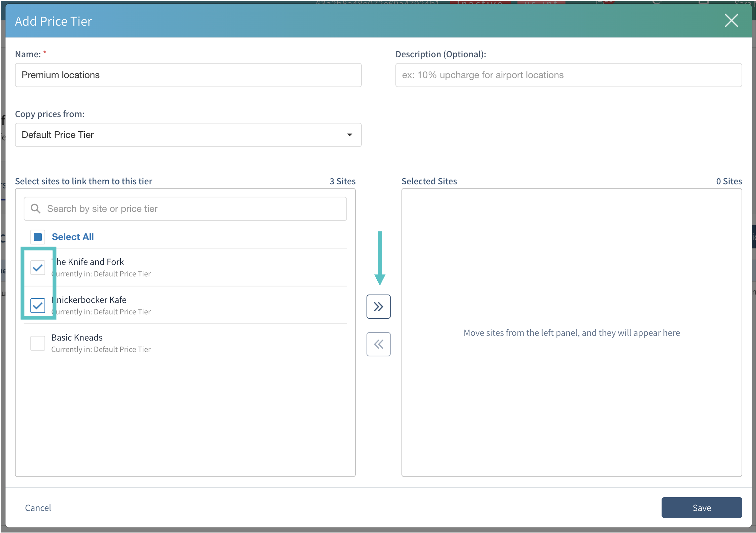Click the move-right double chevron button
Viewport: 756px width, 533px height.
[378, 306]
